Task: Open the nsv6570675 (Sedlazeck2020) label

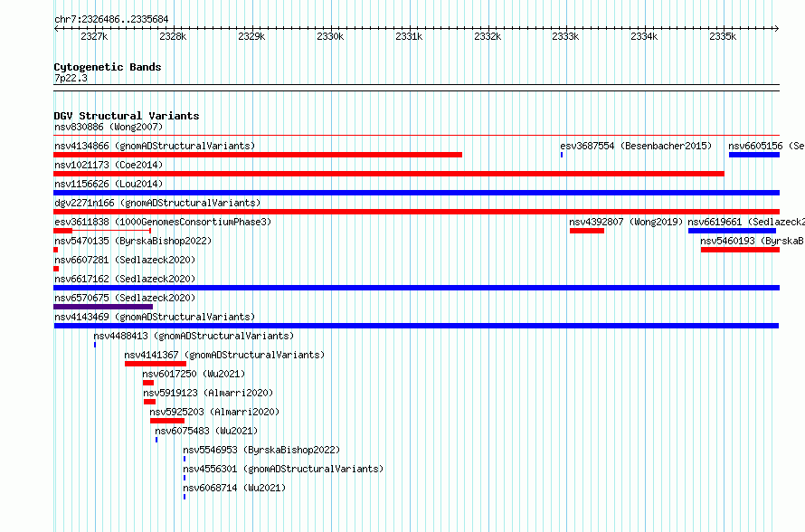Action: tap(125, 298)
